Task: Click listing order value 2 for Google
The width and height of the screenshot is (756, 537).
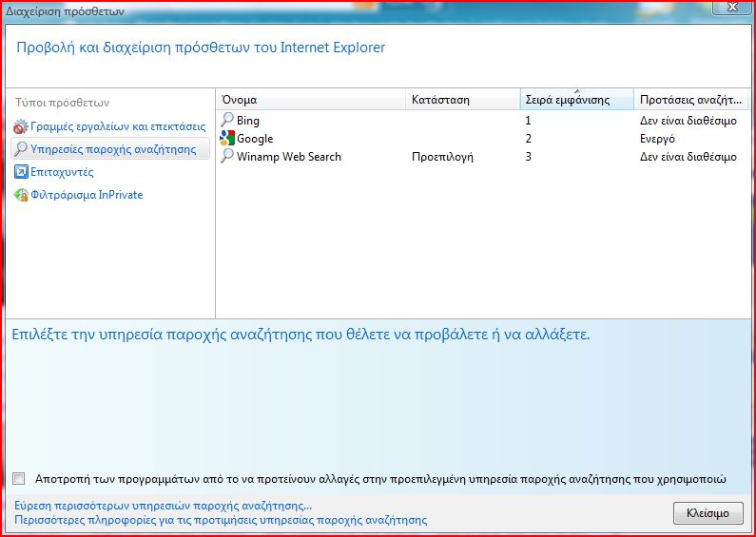Action: (529, 139)
